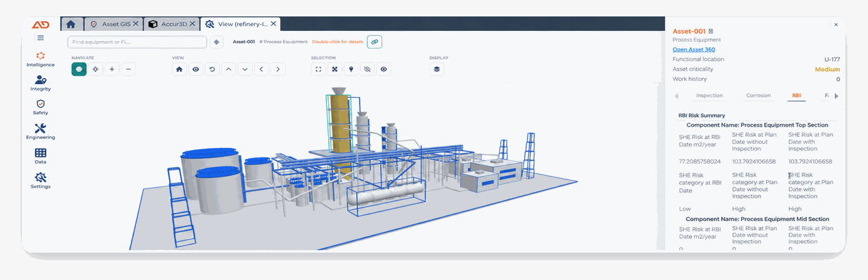Reset to home view
This screenshot has width=868, height=280.
(x=179, y=69)
